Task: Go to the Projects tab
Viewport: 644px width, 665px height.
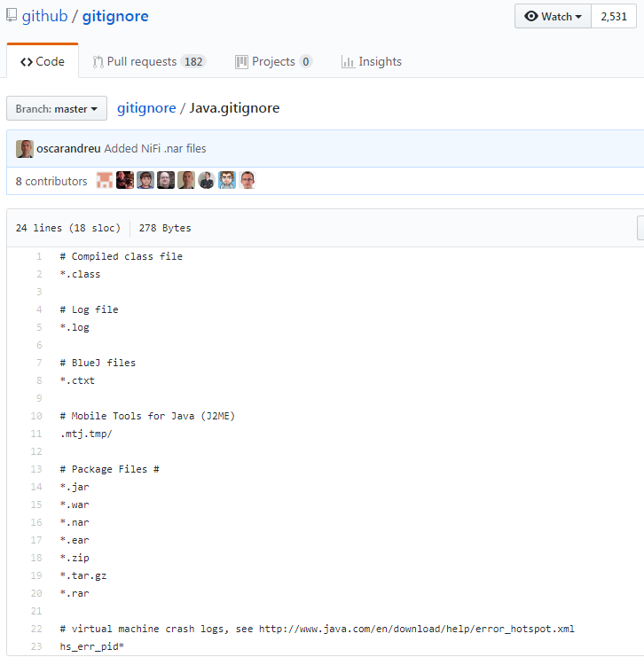Action: point(273,62)
